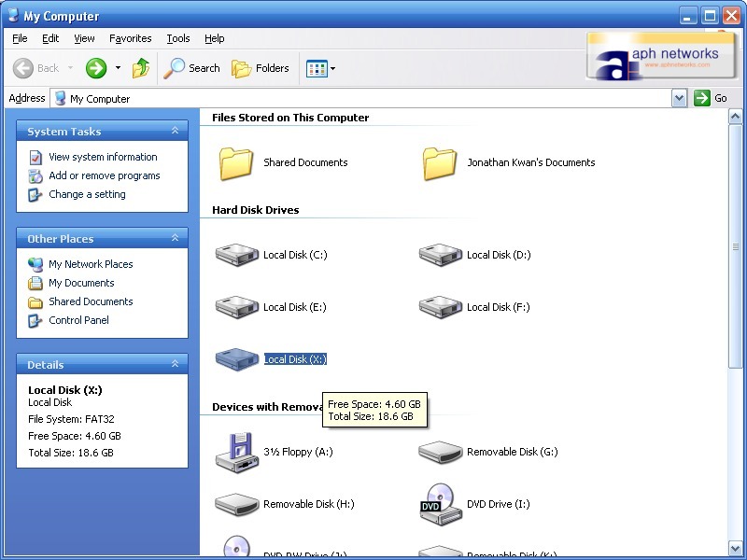Screen dimensions: 747x560
Task: Open Jonathan Kwan's Documents folder
Action: (x=441, y=162)
